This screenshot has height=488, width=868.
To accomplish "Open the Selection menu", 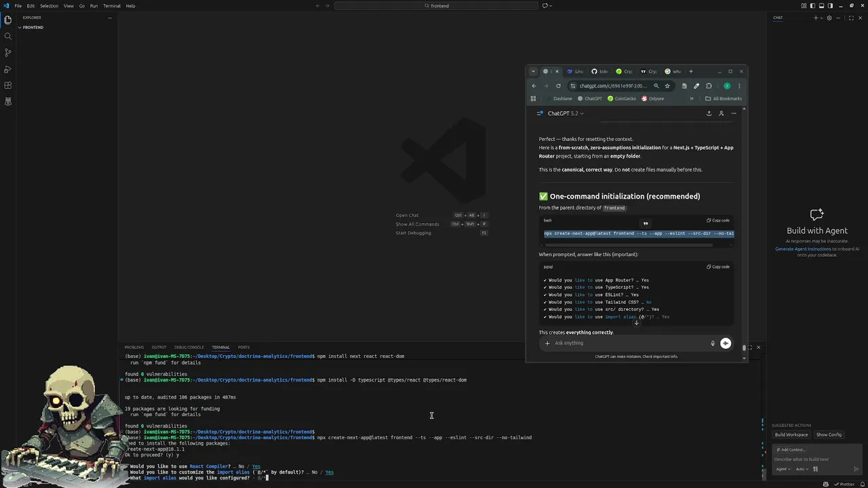I will pyautogui.click(x=49, y=5).
